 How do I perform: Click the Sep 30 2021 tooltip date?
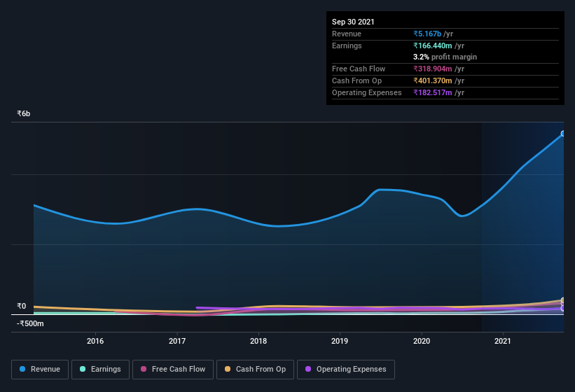pos(353,22)
